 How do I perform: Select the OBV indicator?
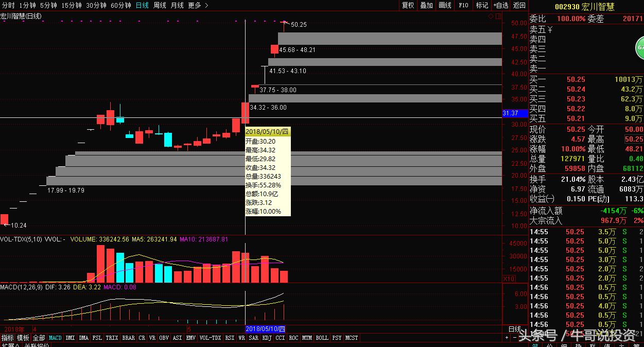tap(164, 338)
